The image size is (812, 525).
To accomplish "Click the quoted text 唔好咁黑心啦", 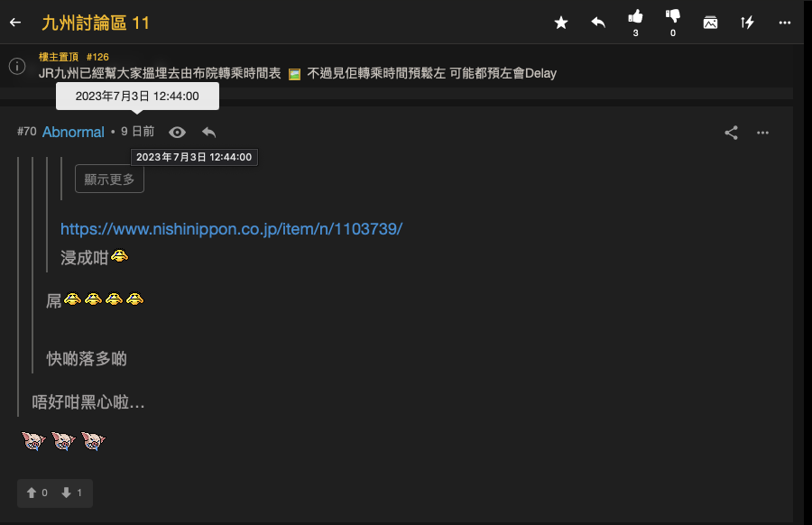I will [x=88, y=401].
